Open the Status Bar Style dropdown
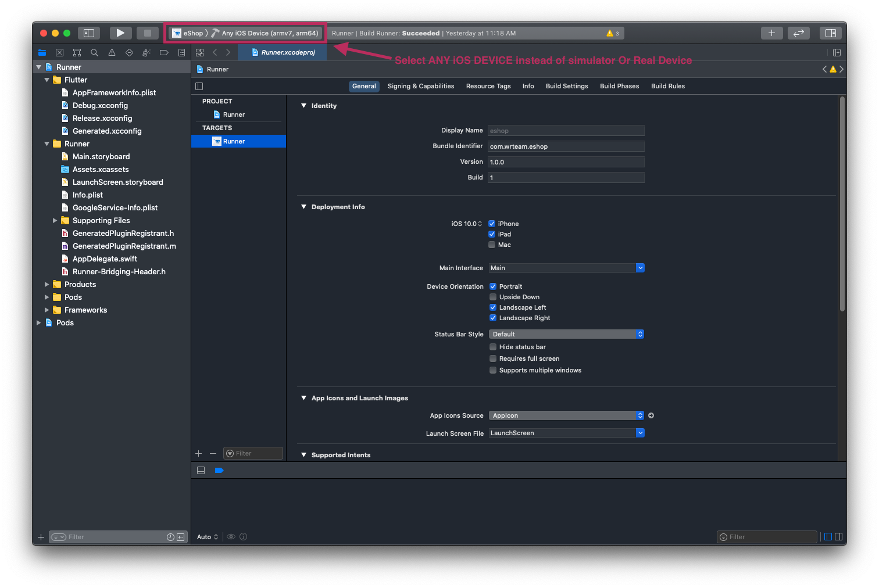The image size is (879, 588). point(566,334)
